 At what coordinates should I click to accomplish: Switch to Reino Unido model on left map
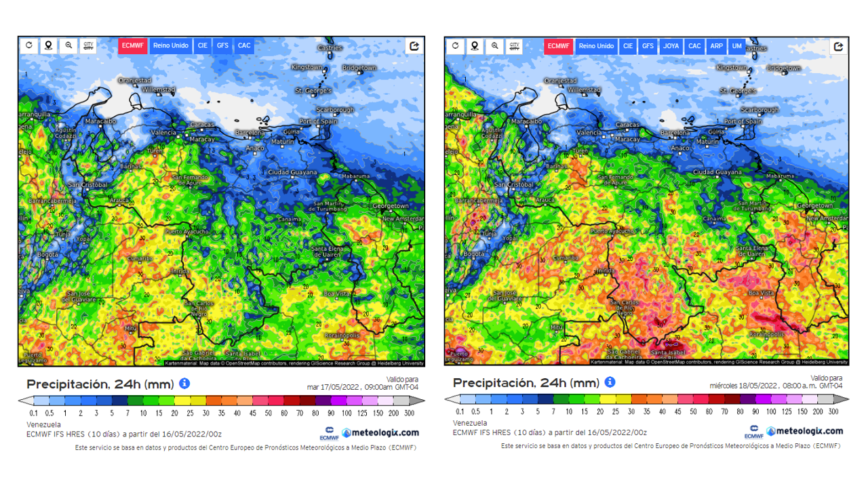tap(171, 45)
